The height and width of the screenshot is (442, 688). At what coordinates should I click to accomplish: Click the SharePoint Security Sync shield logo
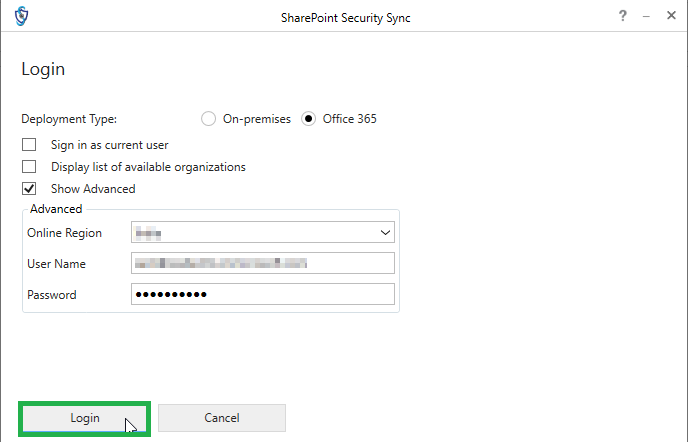21,16
